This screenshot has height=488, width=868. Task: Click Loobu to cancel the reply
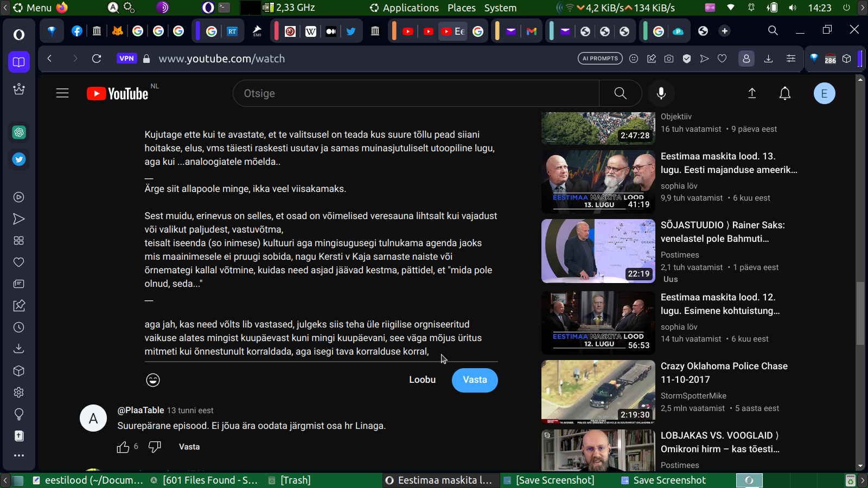(422, 380)
